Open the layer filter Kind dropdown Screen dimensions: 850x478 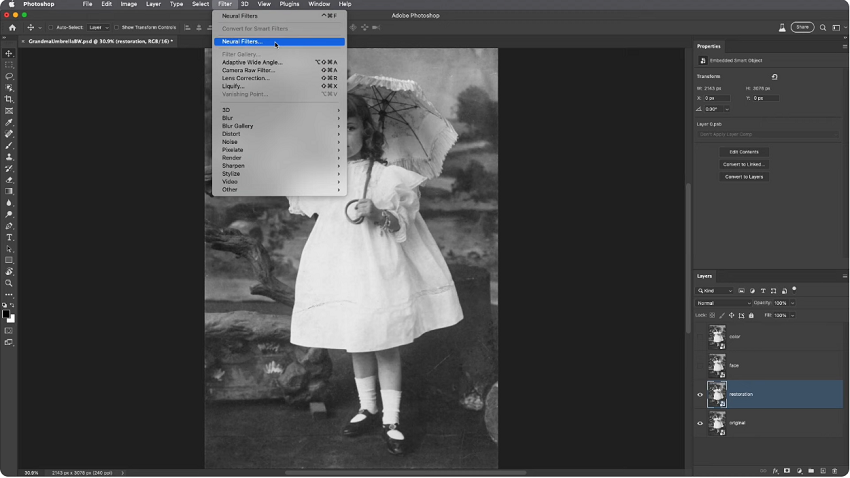(714, 291)
